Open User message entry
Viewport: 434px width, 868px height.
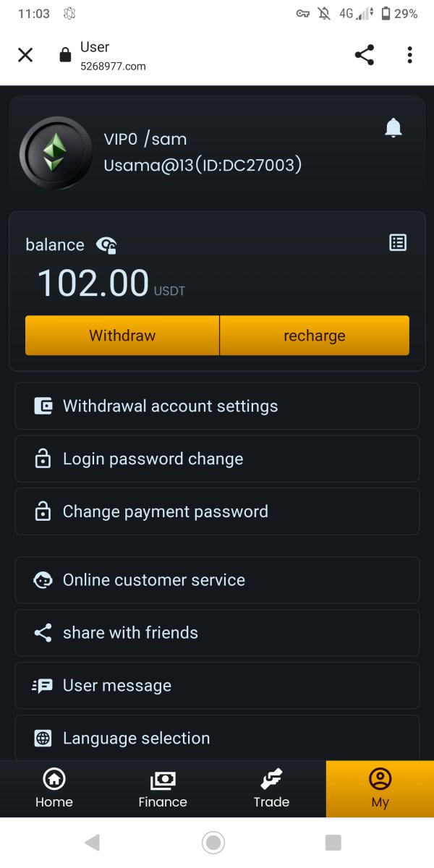[217, 685]
